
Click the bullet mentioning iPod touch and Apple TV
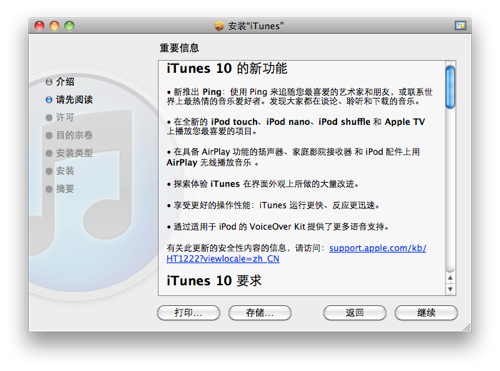point(296,127)
